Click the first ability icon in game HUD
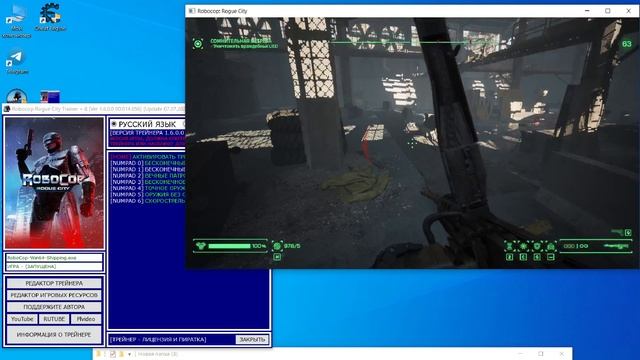The image size is (640, 360). 509,246
